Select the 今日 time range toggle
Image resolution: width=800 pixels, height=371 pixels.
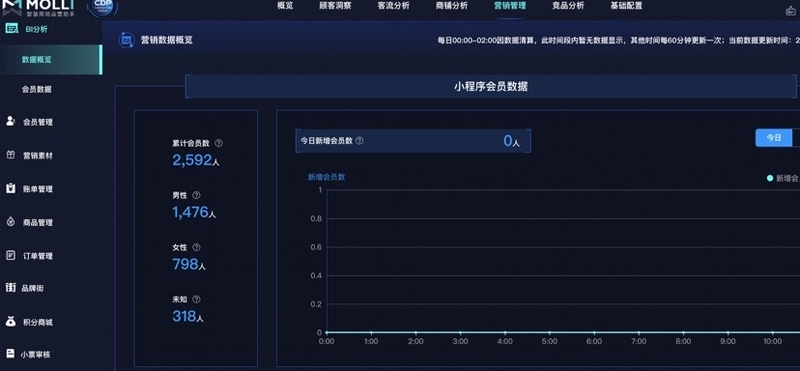click(x=774, y=138)
